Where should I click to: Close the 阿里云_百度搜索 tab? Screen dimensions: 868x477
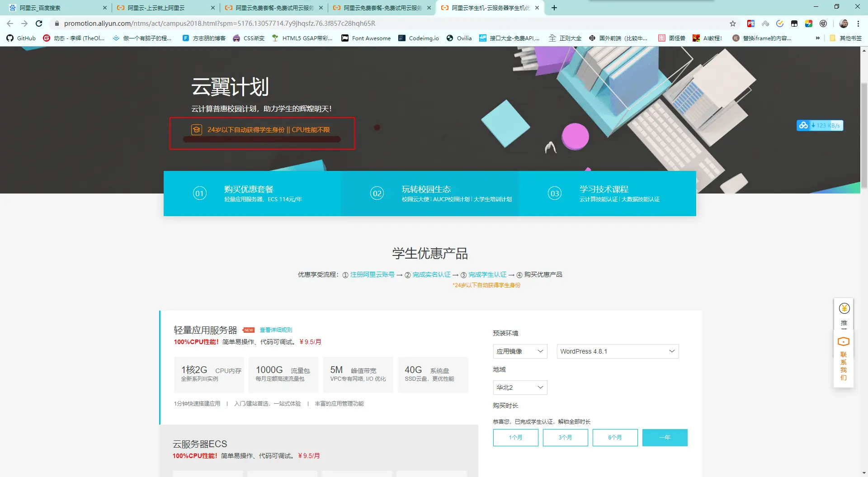(105, 8)
